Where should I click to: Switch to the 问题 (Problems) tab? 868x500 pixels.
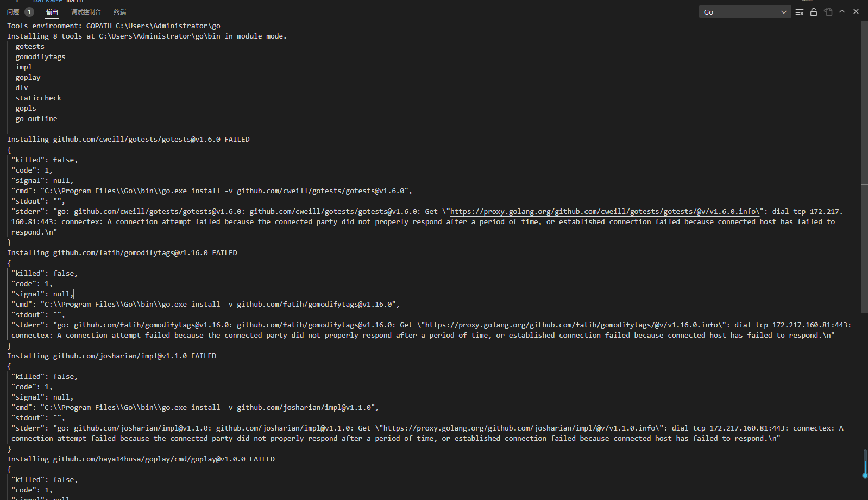click(13, 12)
